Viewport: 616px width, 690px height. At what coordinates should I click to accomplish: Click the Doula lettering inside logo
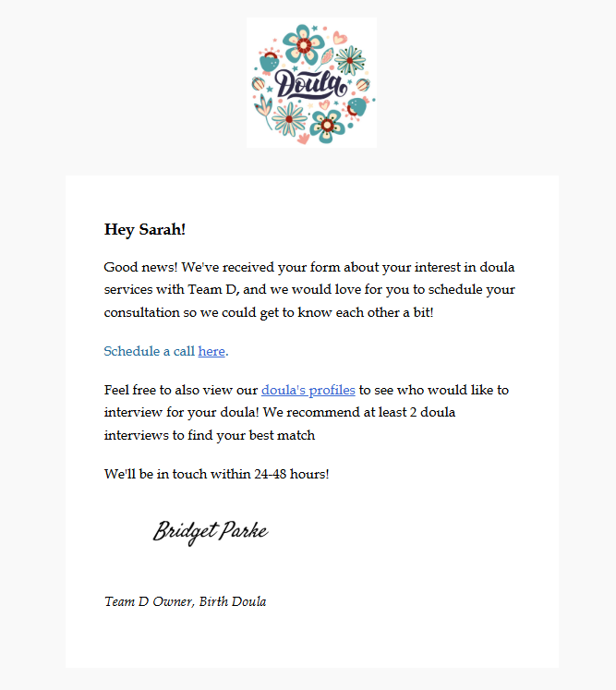[310, 84]
